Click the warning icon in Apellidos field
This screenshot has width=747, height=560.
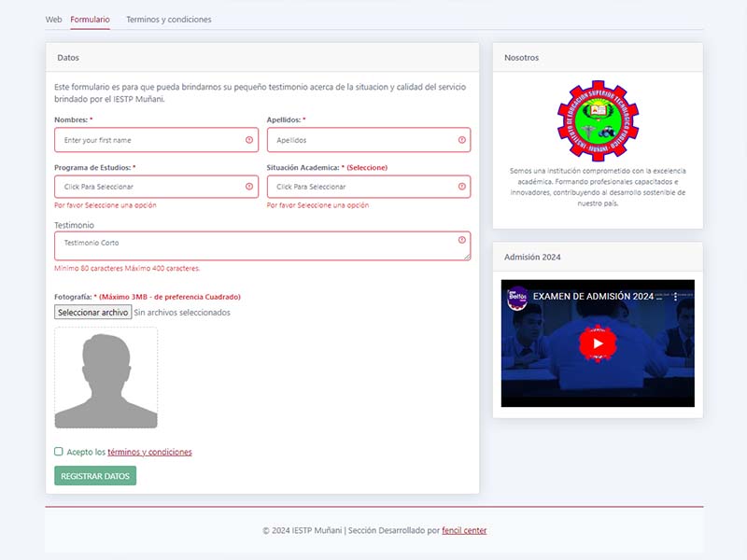click(x=461, y=140)
